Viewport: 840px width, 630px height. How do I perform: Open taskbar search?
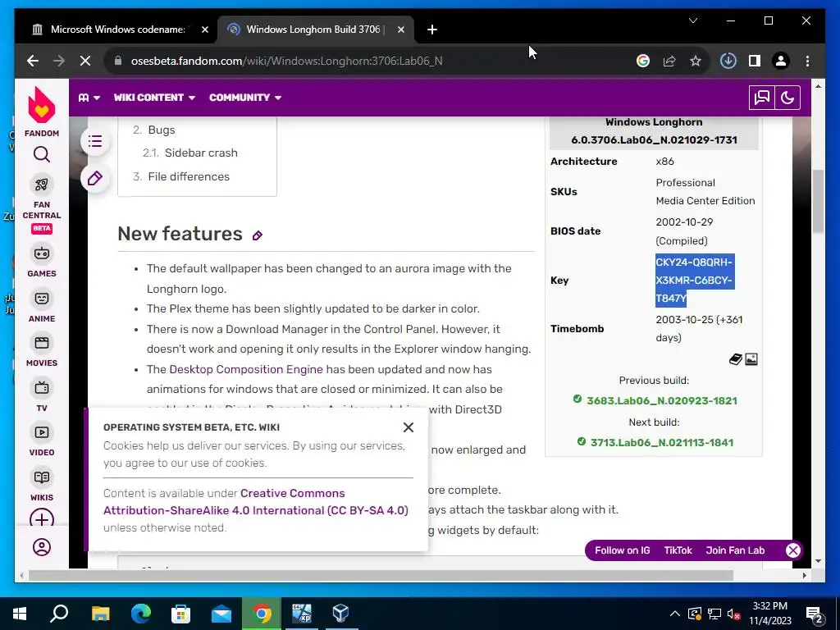59,614
